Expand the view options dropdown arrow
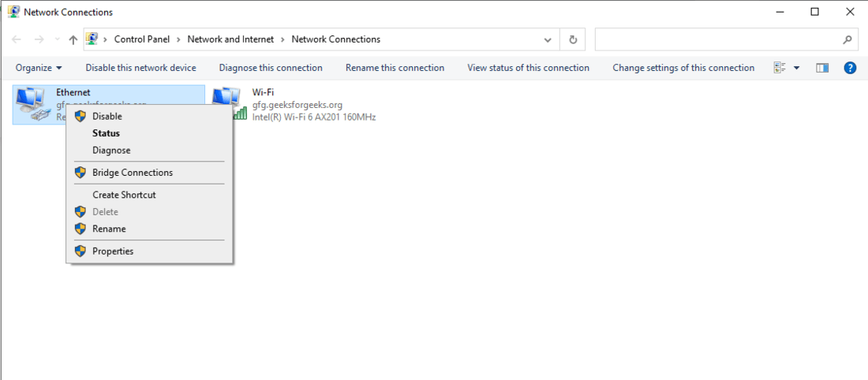868x380 pixels. coord(796,68)
